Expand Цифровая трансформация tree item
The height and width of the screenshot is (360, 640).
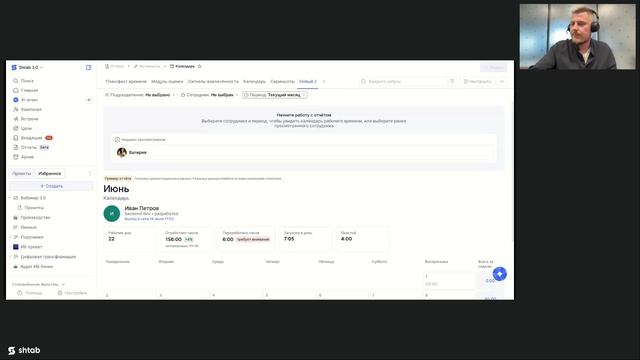pyautogui.click(x=11, y=257)
